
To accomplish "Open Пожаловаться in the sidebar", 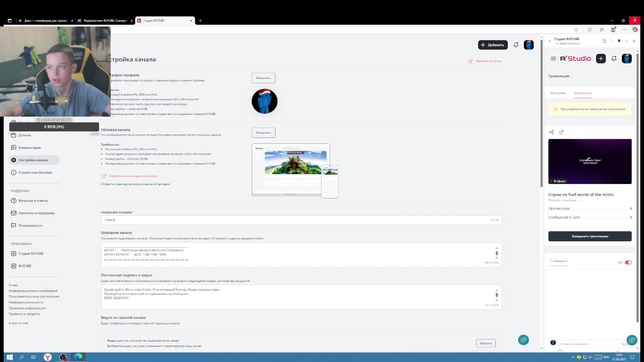I will click(30, 225).
